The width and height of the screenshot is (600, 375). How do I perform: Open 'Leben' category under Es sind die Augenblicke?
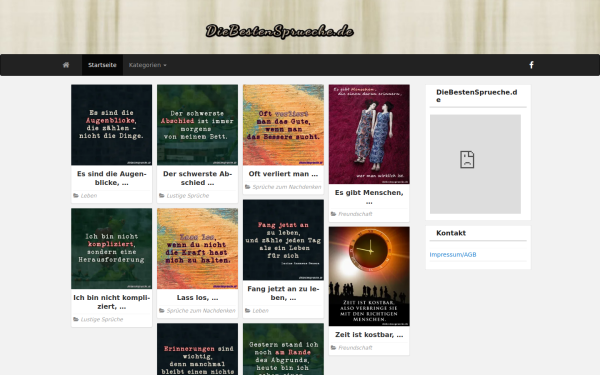coord(89,196)
